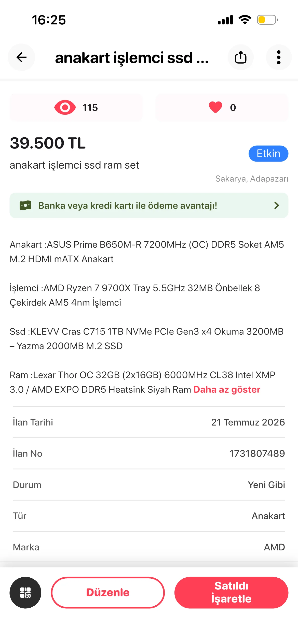Tap the battery indicator in status bar
Image resolution: width=298 pixels, height=644 pixels.
tap(267, 20)
